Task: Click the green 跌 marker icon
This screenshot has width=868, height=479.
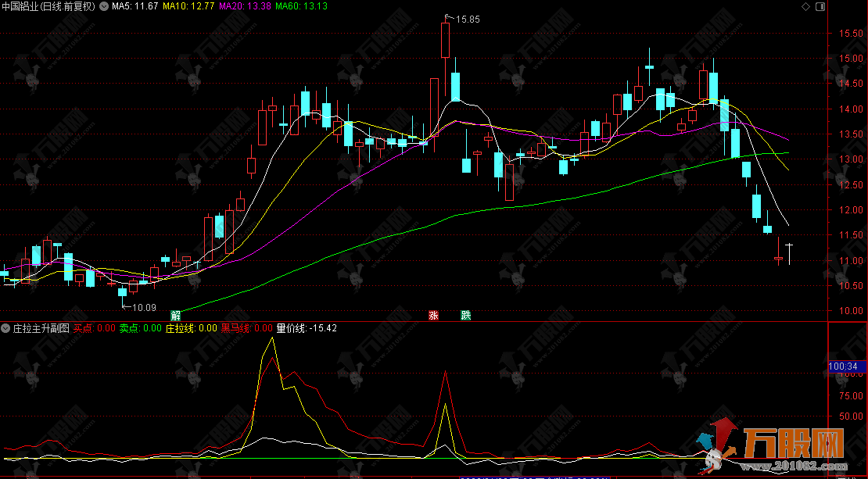Action: pyautogui.click(x=466, y=316)
